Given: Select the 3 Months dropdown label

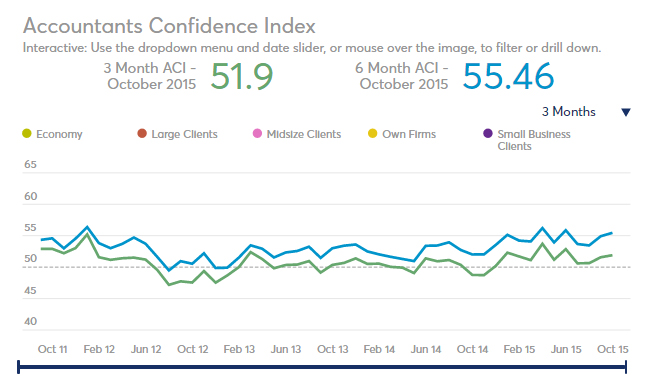Looking at the screenshot, I should point(569,112).
